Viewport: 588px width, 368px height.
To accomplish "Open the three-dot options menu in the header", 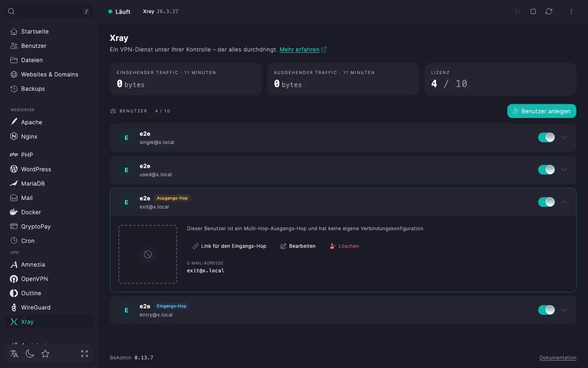I will (571, 11).
